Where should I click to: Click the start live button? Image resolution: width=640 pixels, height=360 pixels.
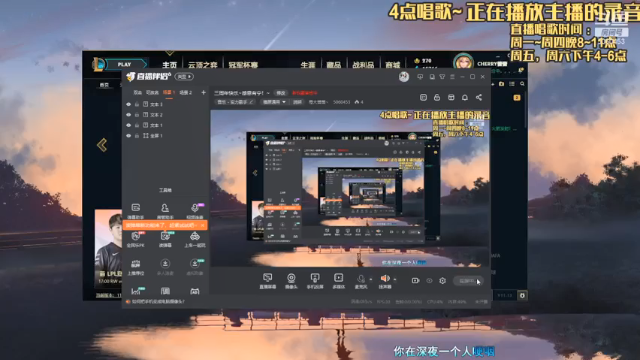pyautogui.click(x=468, y=281)
